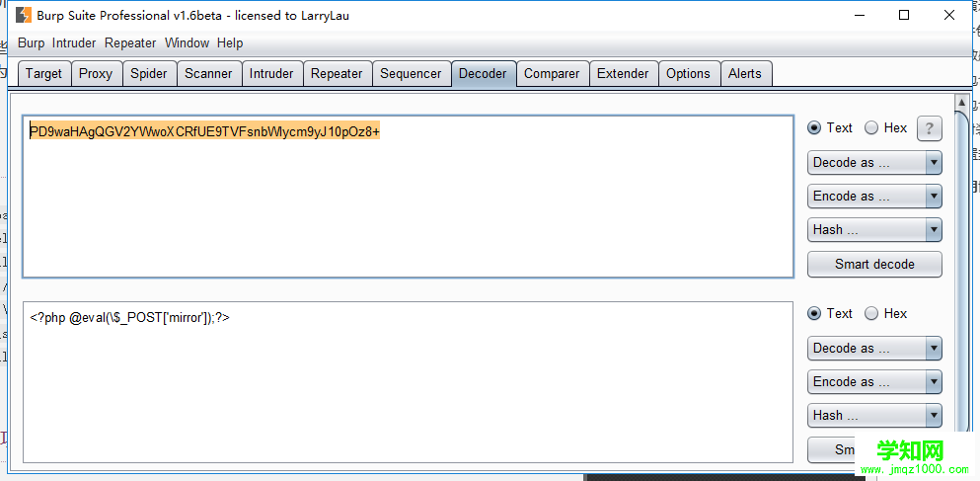The height and width of the screenshot is (481, 980).
Task: Switch to the Scanner tab
Action: 208,74
